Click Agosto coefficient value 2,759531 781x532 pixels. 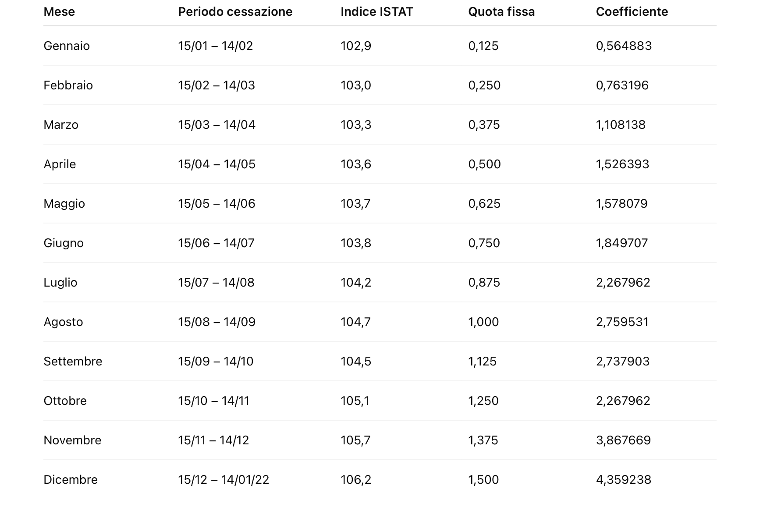click(x=622, y=322)
